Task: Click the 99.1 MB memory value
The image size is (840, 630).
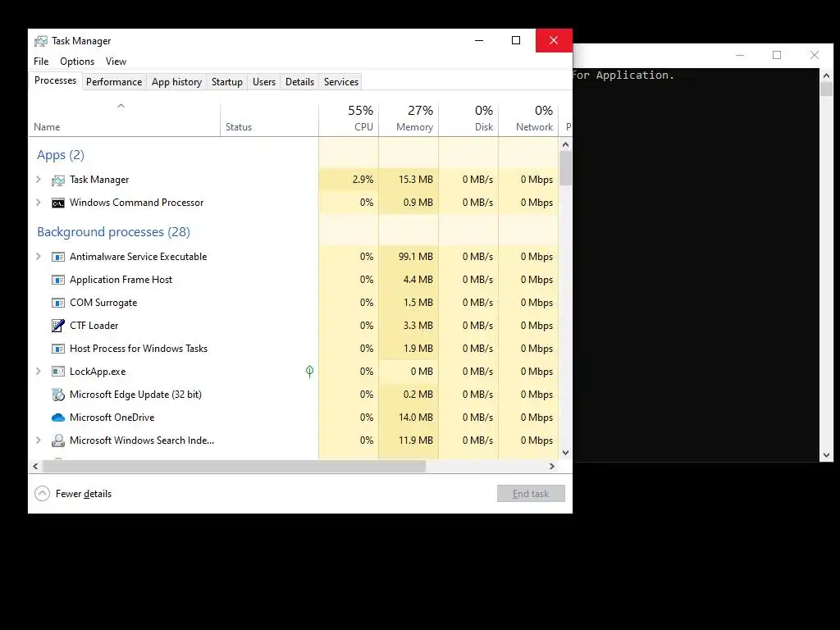Action: point(416,257)
